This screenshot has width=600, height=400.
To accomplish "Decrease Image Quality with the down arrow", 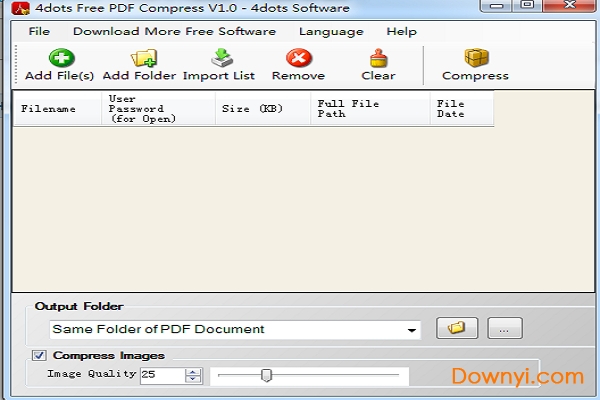I will pyautogui.click(x=193, y=379).
